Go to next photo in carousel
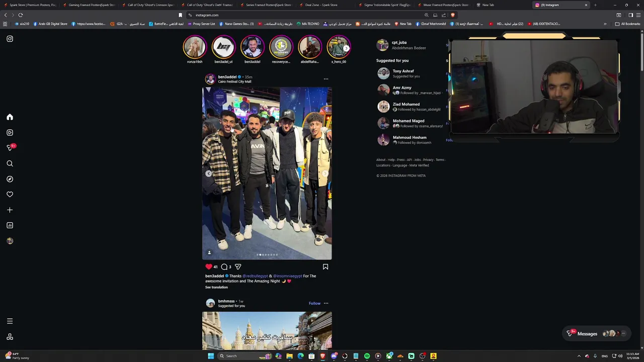The image size is (644, 362). click(325, 173)
